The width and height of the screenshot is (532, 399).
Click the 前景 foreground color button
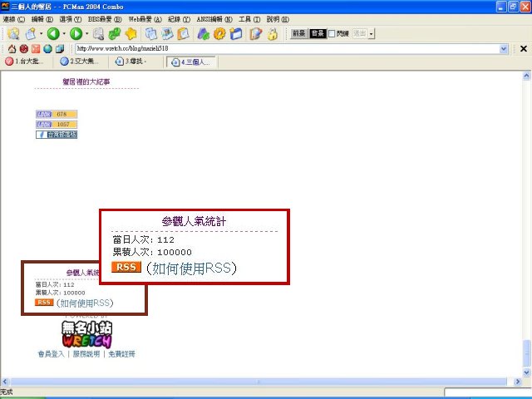tap(299, 33)
